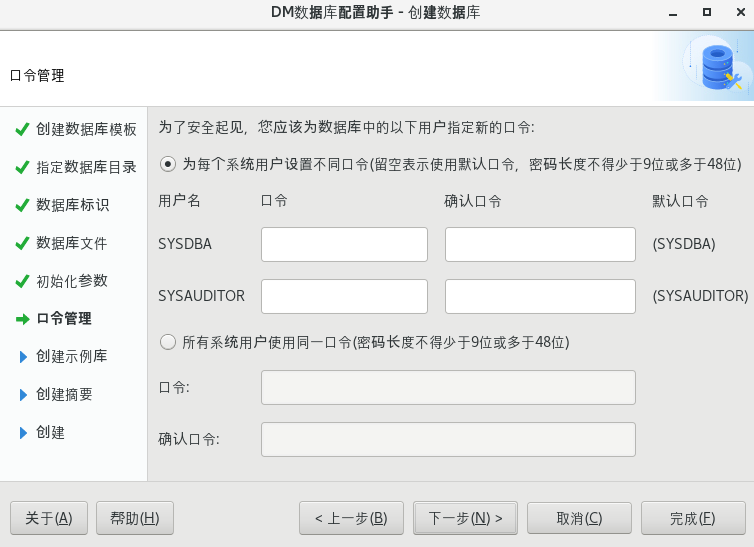The height and width of the screenshot is (547, 754).
Task: Click blue triangle beside 创建摘要 step
Action: pos(24,395)
